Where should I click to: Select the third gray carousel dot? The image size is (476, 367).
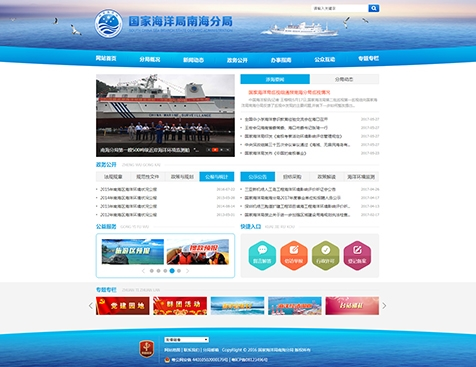pos(165,271)
